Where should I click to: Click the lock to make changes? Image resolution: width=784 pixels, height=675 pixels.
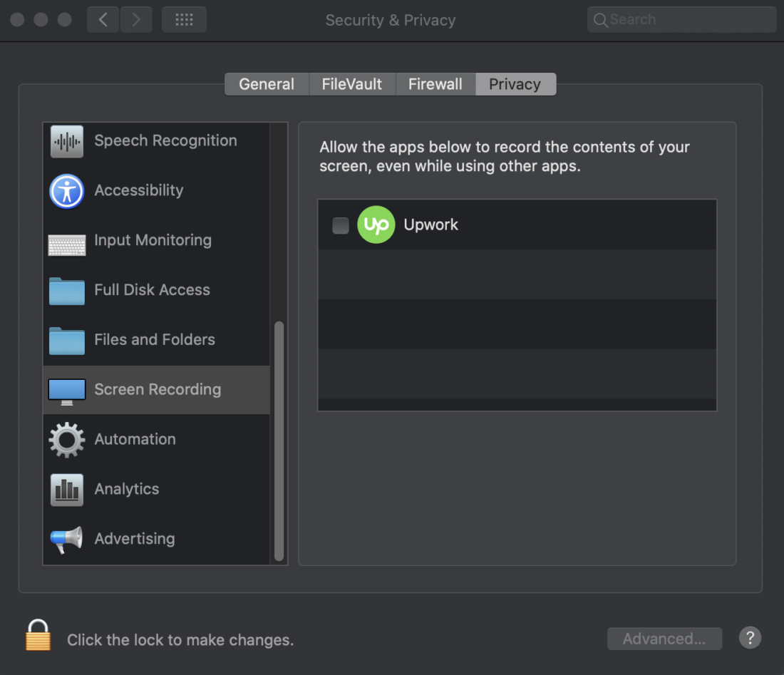[38, 634]
